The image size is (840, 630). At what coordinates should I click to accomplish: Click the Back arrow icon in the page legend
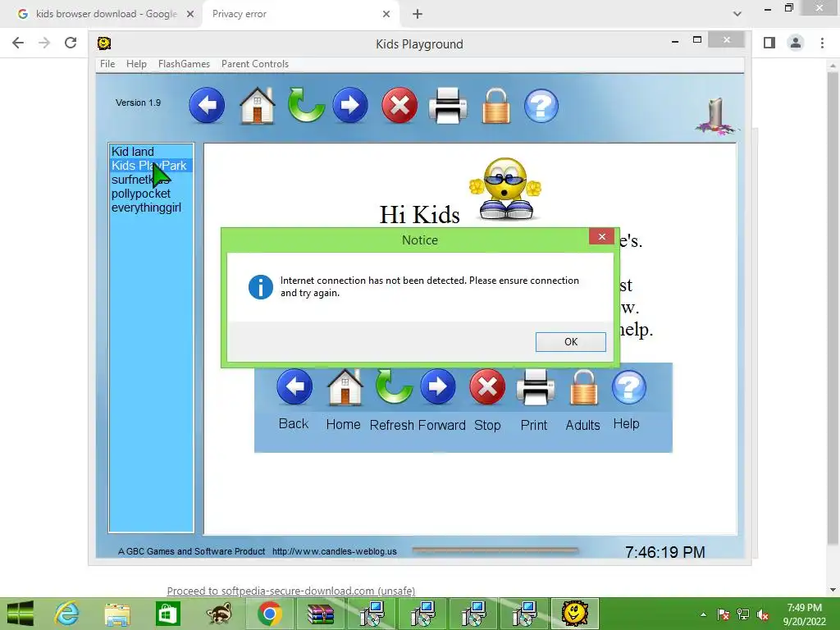point(294,386)
